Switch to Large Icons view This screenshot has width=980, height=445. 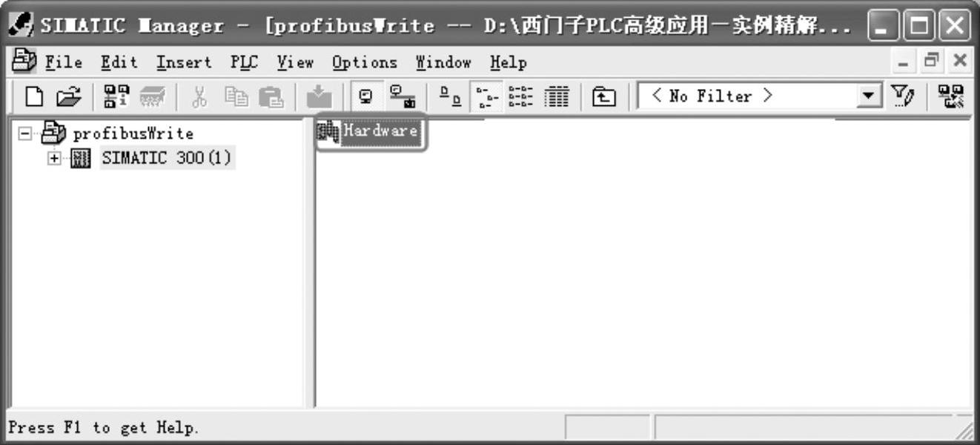point(449,96)
